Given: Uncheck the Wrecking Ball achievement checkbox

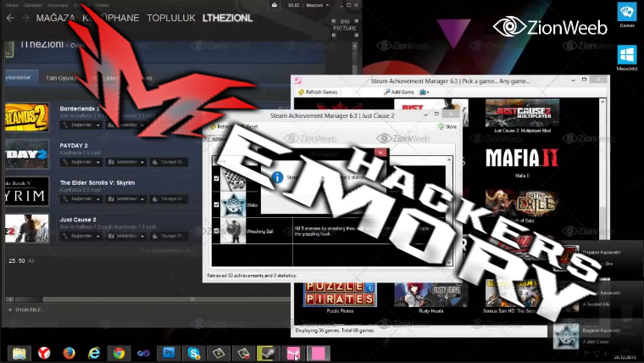Looking at the screenshot, I should pyautogui.click(x=216, y=231).
